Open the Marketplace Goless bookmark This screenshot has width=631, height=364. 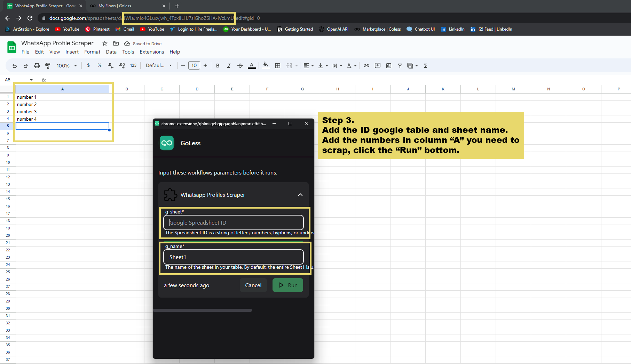(378, 29)
